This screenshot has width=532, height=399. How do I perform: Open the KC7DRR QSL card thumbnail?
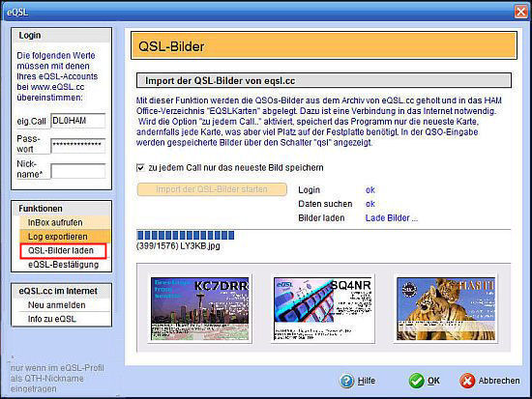[x=200, y=308]
